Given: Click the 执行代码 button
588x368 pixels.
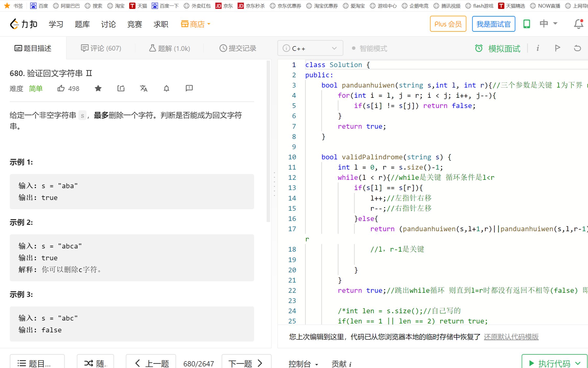Looking at the screenshot, I should [x=554, y=363].
